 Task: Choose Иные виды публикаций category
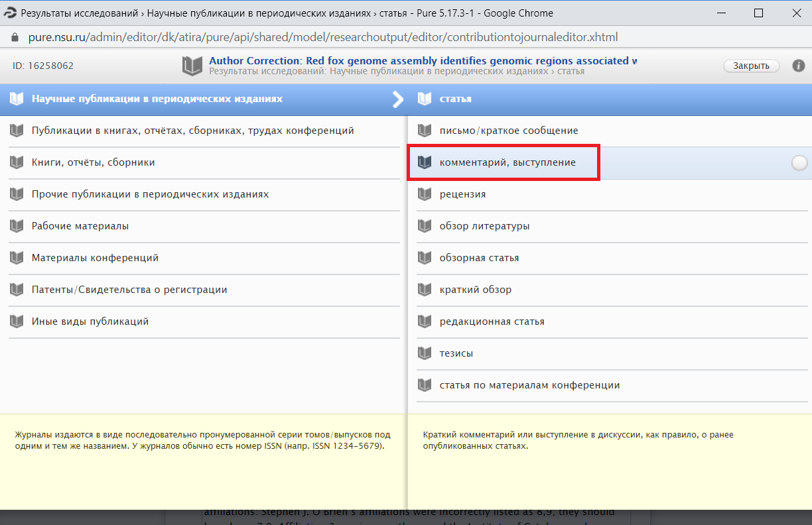(90, 321)
